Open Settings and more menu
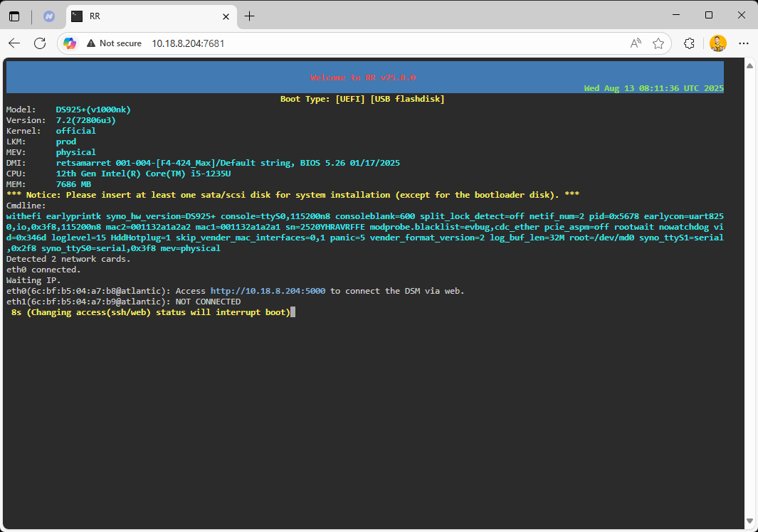Viewport: 758px width, 532px height. point(744,43)
